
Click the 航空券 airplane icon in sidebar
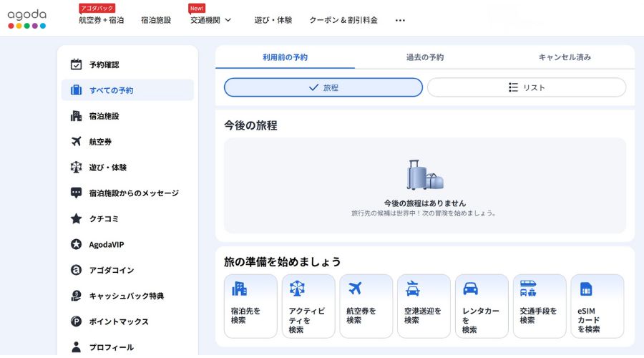pos(76,141)
